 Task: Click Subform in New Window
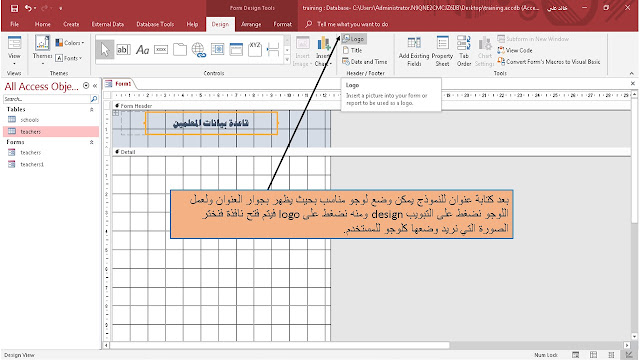coord(533,39)
